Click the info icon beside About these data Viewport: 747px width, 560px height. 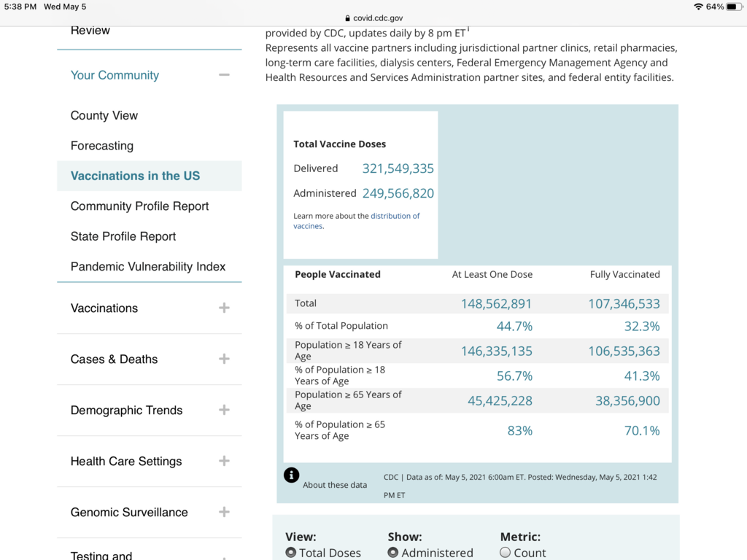tap(291, 475)
